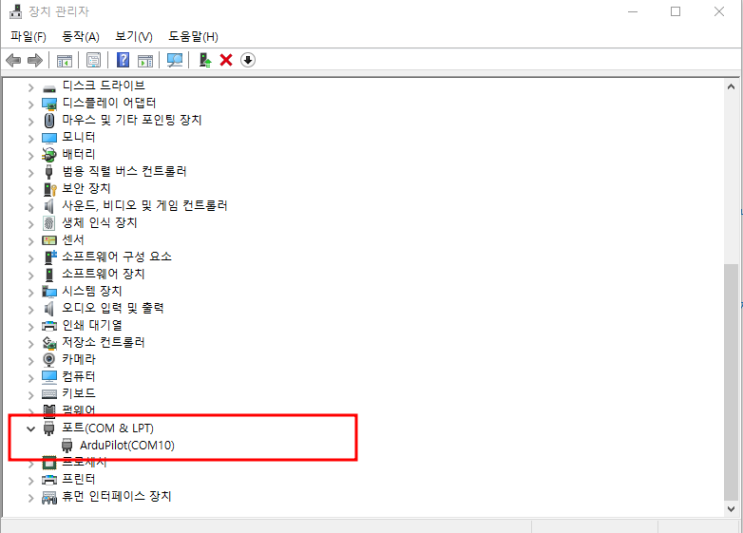The height and width of the screenshot is (533, 743).
Task: Click the vertical scrollbar thumb
Action: click(x=731, y=382)
